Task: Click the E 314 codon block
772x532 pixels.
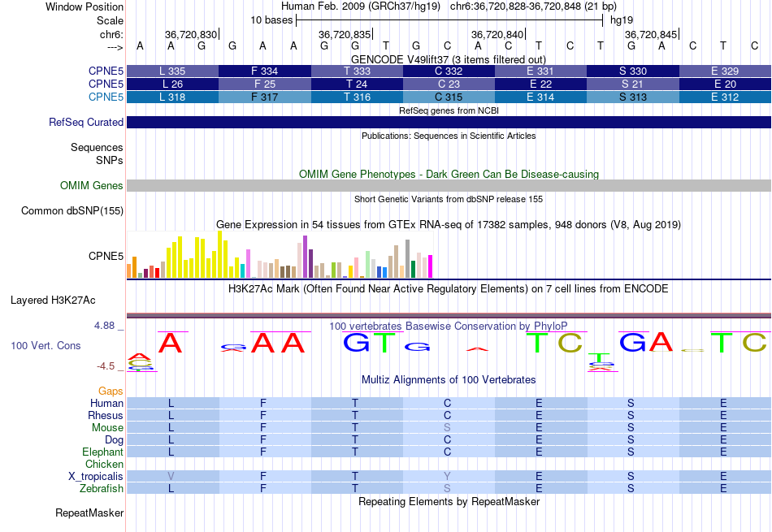Action: point(540,97)
